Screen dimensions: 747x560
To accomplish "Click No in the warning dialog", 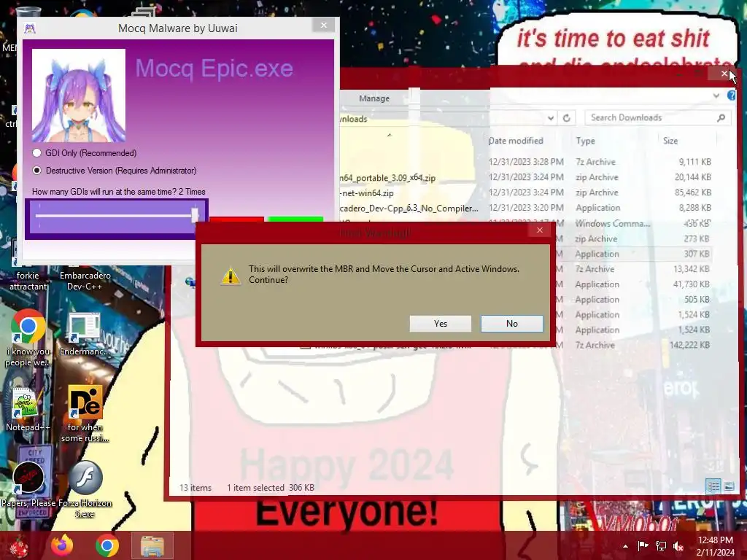I will (x=511, y=323).
